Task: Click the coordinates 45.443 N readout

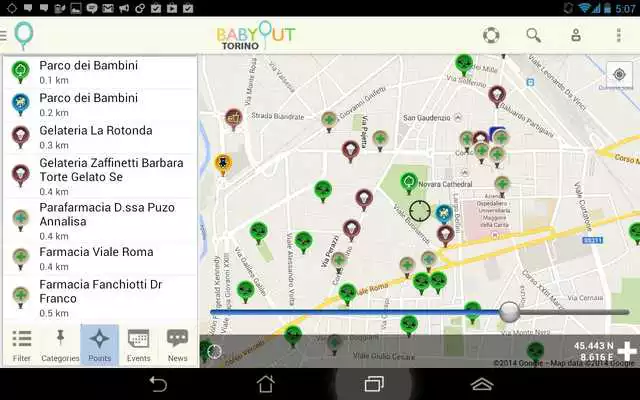Action: (593, 346)
